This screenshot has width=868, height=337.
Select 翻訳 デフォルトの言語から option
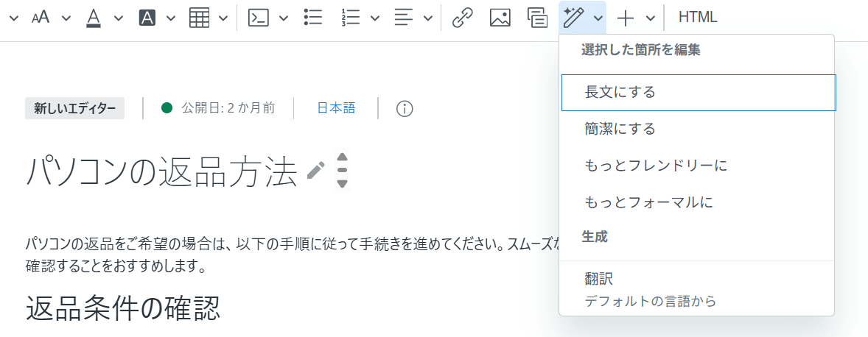tap(697, 289)
